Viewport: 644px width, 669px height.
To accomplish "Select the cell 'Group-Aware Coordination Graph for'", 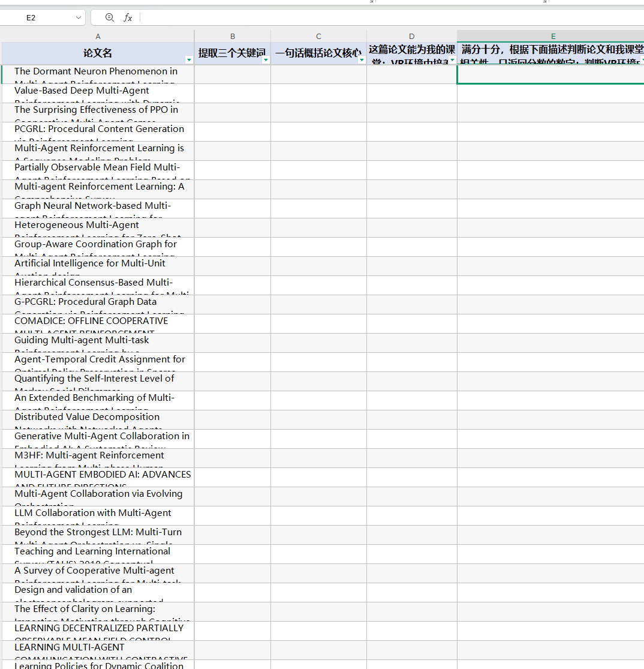I will coord(98,247).
